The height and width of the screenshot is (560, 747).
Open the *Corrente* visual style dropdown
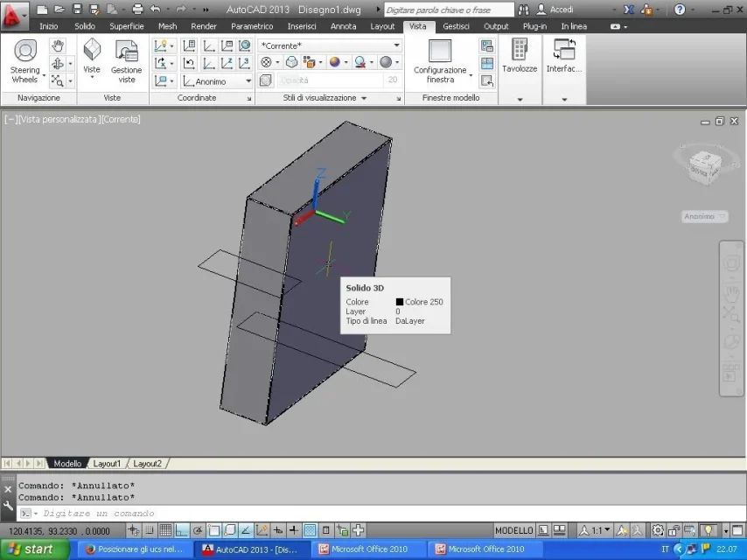[x=330, y=45]
